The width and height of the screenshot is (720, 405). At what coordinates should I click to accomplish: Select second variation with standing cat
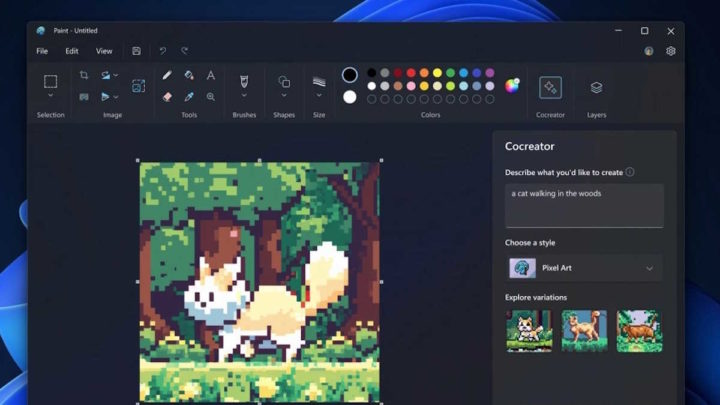click(x=584, y=331)
